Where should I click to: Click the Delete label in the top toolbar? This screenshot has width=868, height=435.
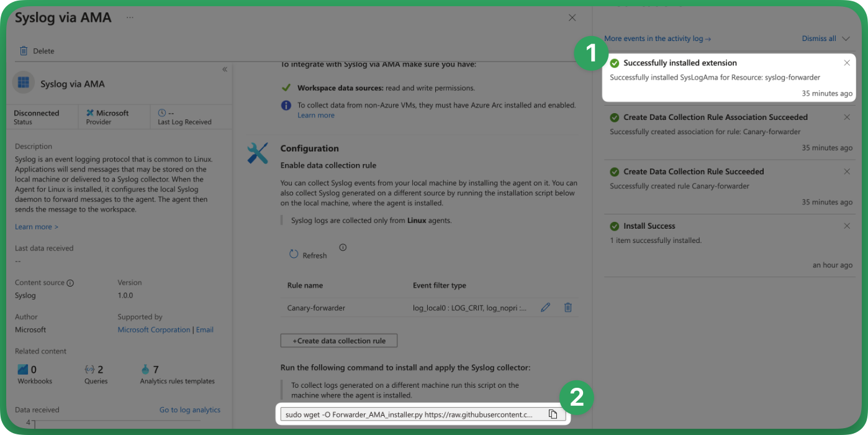click(x=43, y=51)
